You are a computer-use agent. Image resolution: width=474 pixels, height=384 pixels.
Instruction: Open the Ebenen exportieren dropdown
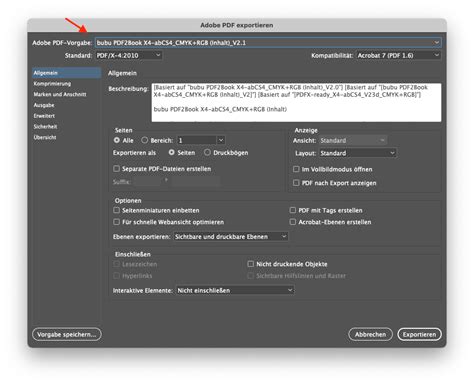click(x=231, y=237)
